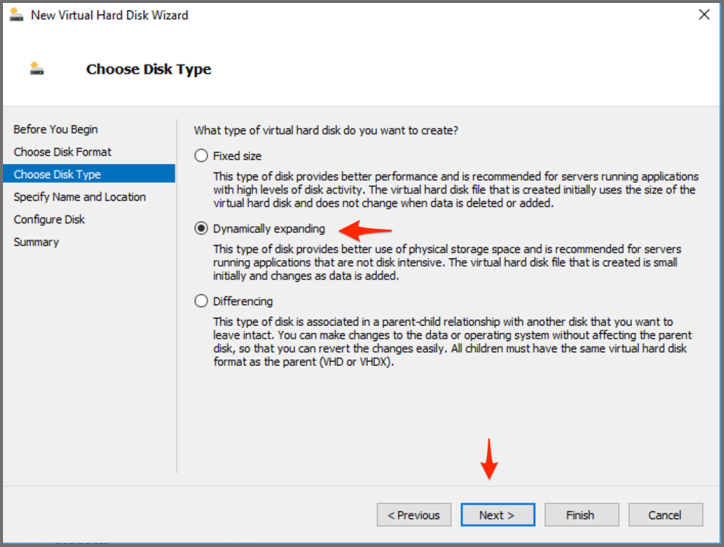This screenshot has width=724, height=547.
Task: Go to the Summary step
Action: point(37,242)
